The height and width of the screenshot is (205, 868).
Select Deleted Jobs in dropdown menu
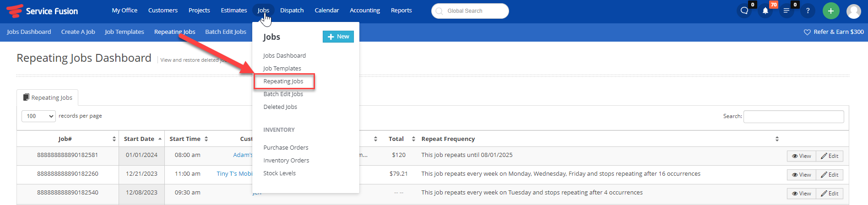click(280, 107)
